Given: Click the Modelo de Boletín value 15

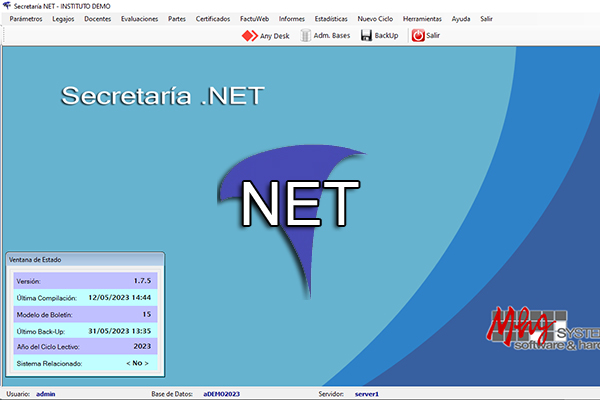Looking at the screenshot, I should click(147, 314).
